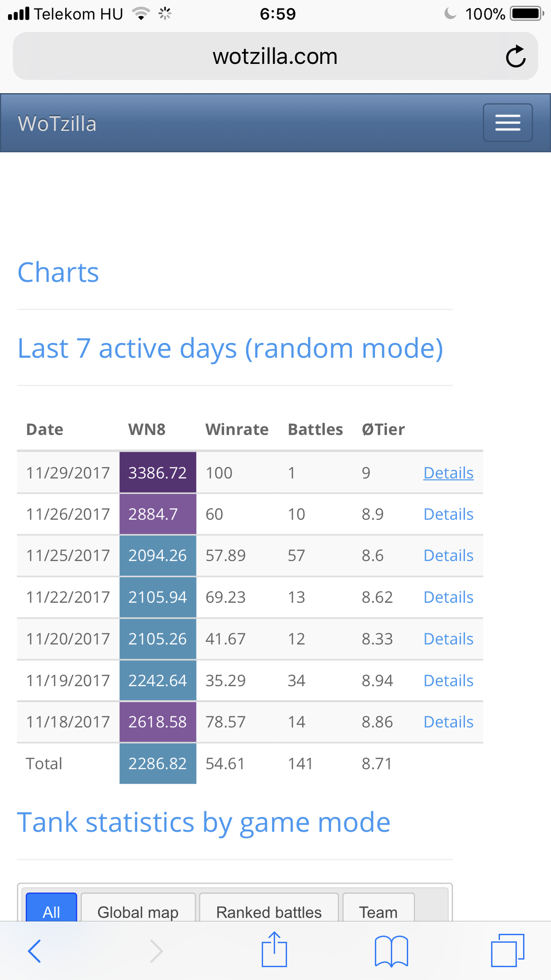Open Details for 11/20/2017
Viewport: 551px width, 980px height.
tap(448, 639)
